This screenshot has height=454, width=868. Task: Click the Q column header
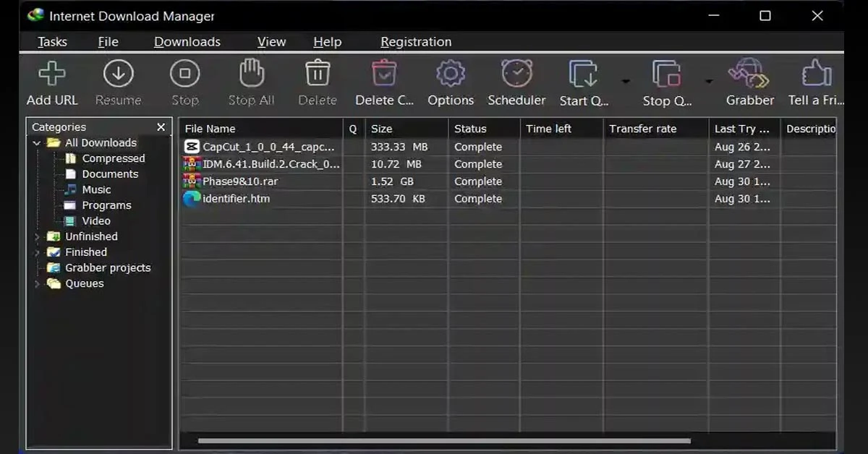353,129
